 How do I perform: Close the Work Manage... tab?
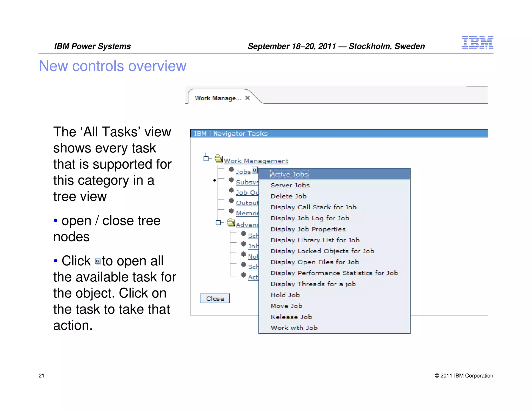click(x=248, y=98)
